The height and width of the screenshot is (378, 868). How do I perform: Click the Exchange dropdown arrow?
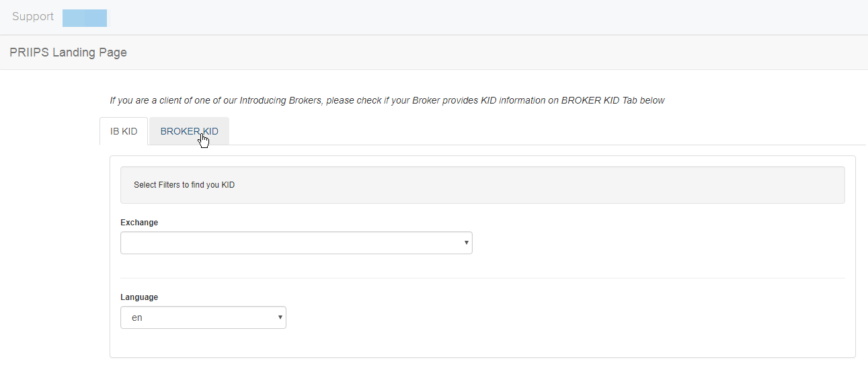pyautogui.click(x=467, y=243)
